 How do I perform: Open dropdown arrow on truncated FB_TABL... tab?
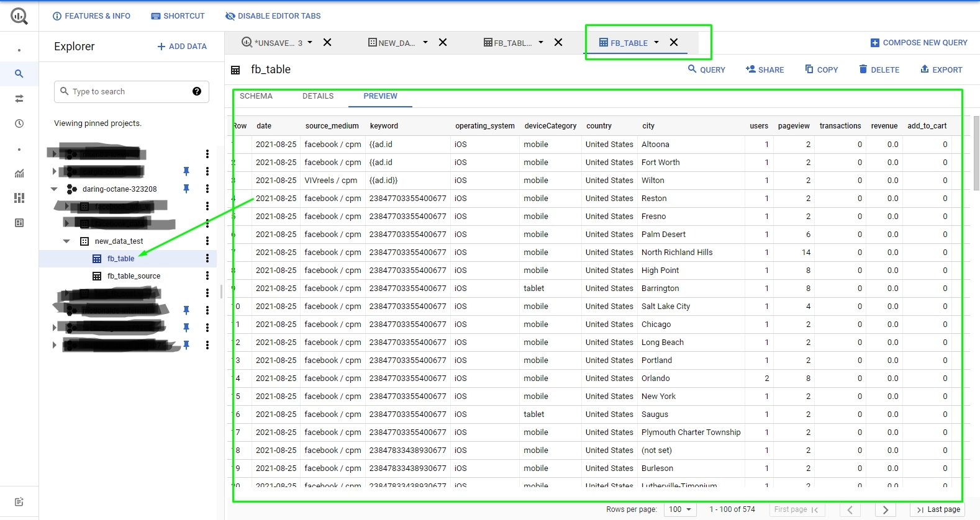tap(541, 42)
